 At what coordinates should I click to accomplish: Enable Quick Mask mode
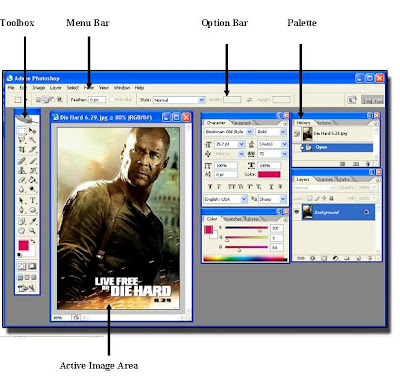pyautogui.click(x=32, y=266)
